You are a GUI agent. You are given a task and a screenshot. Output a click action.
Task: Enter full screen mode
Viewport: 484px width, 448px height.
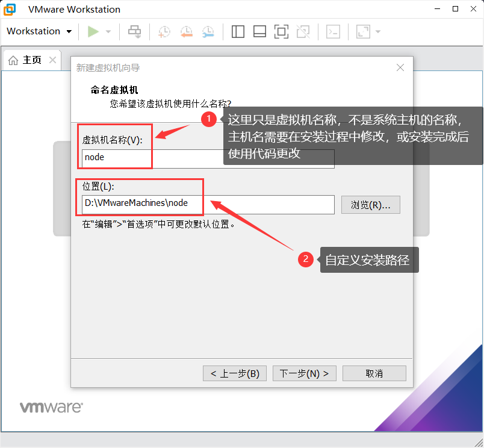(x=281, y=31)
